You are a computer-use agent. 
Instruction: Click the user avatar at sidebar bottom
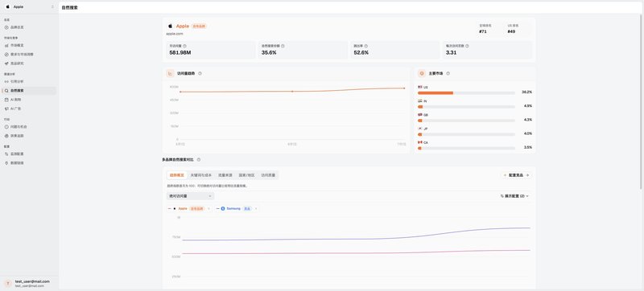pos(7,283)
